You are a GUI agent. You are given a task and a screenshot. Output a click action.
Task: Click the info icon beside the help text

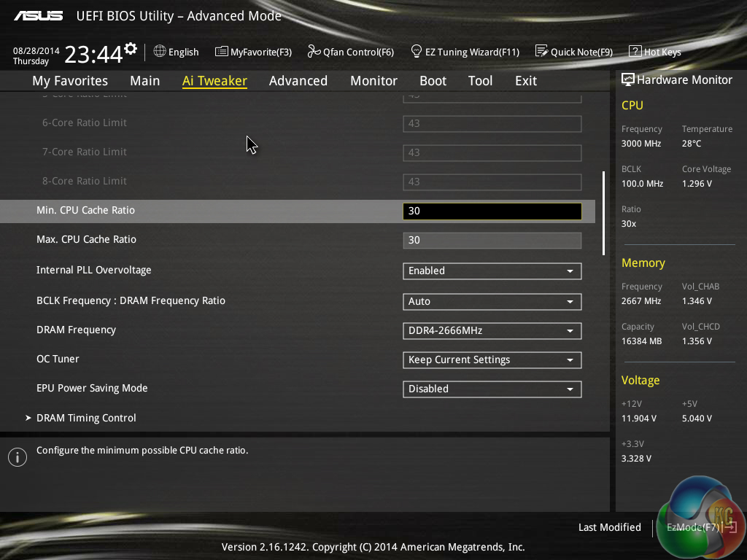point(18,457)
